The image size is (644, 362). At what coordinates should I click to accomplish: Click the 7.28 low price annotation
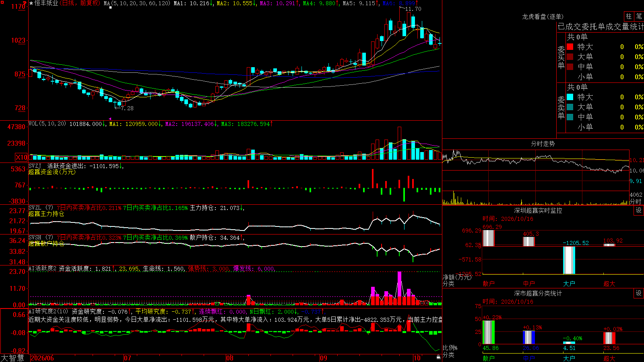point(127,108)
